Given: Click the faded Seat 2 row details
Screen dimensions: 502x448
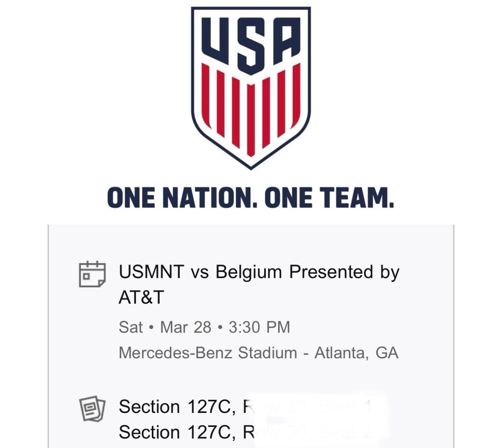Looking at the screenshot, I should coord(315,432).
